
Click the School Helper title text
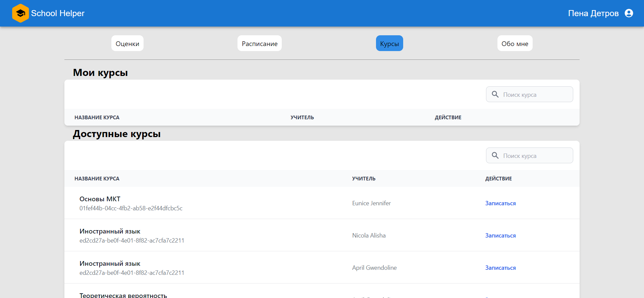(x=58, y=13)
